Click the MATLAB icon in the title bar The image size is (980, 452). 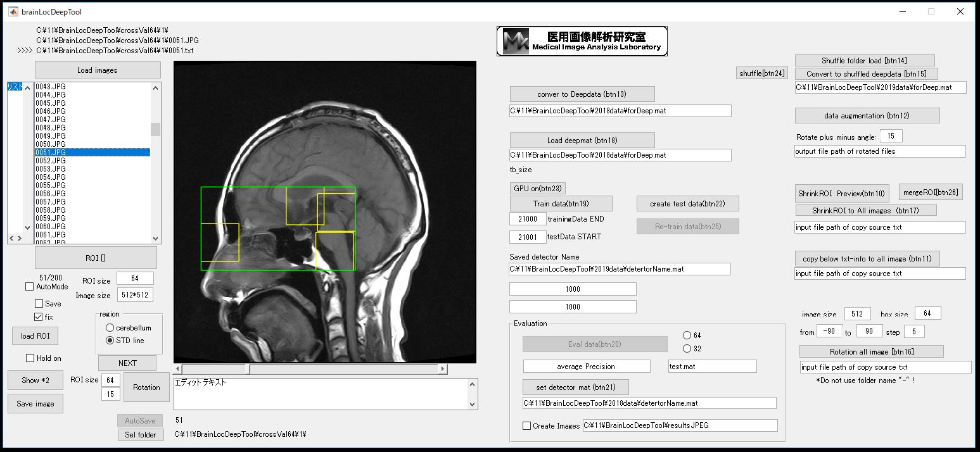[13, 11]
